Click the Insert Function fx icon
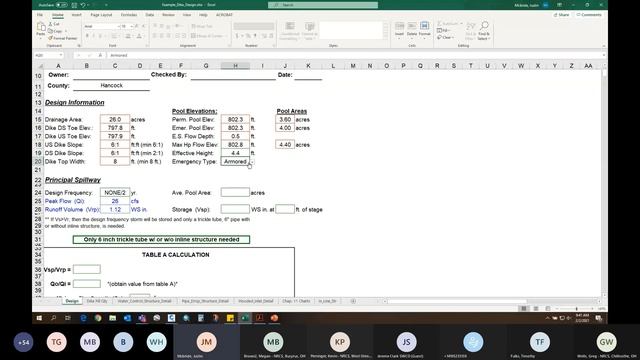This screenshot has height=360, width=640. click(x=100, y=55)
